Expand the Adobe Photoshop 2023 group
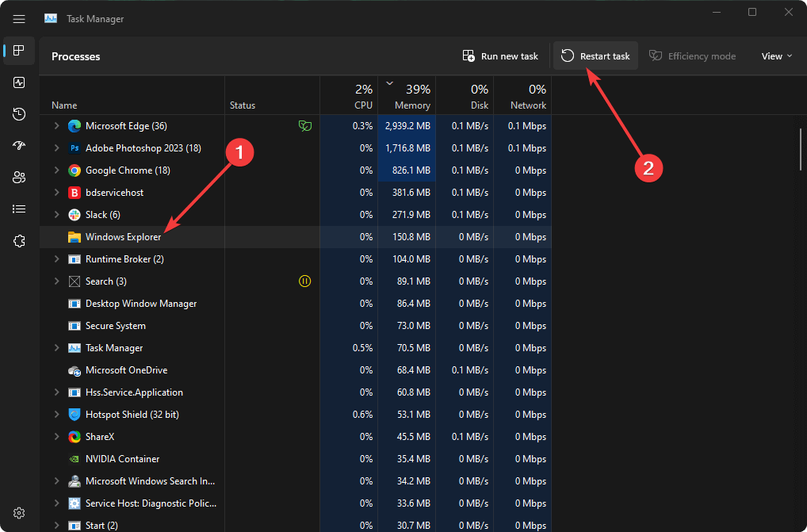This screenshot has height=532, width=807. [56, 148]
